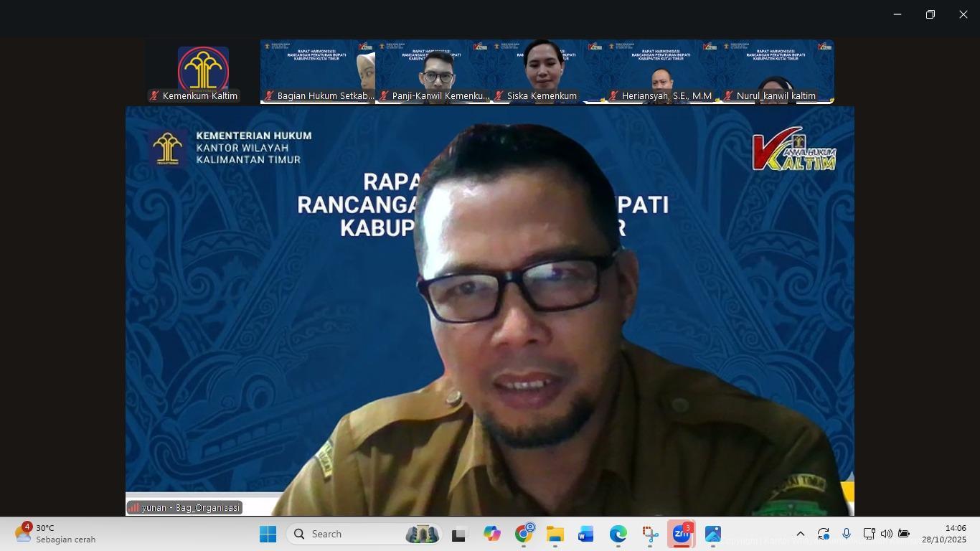Select Panji-Kanwil participant thumbnail
This screenshot has height=551, width=980.
[x=433, y=72]
